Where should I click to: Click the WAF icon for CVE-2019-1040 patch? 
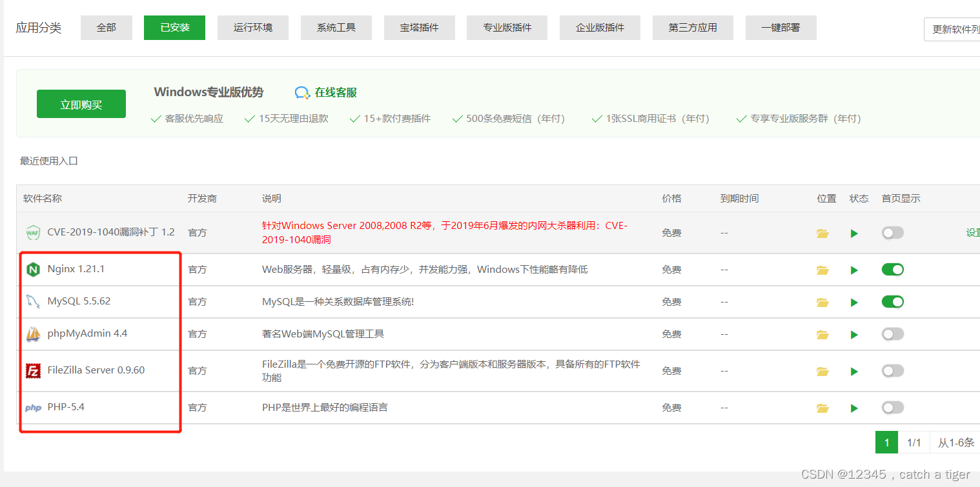33,232
